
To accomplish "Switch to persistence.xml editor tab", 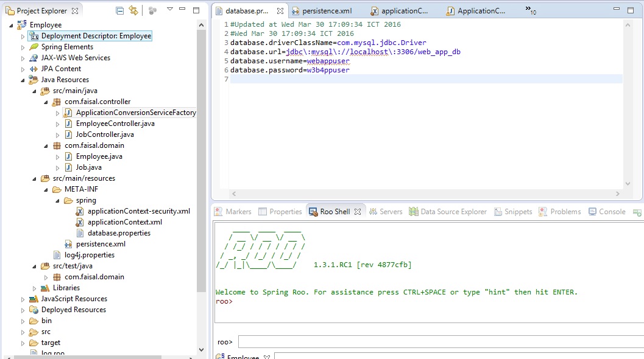I will pyautogui.click(x=322, y=11).
